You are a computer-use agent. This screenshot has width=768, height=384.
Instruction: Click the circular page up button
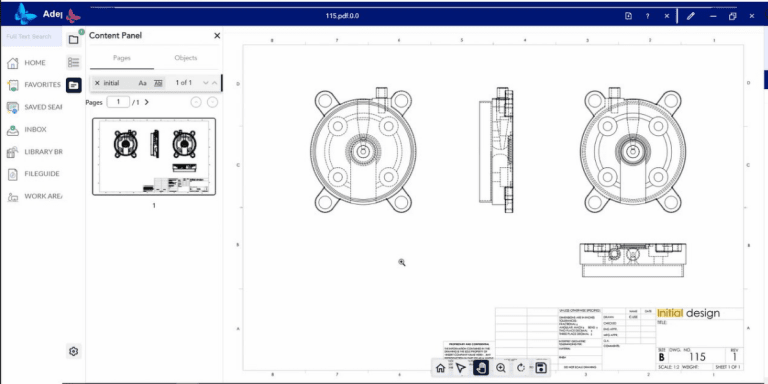(x=196, y=102)
